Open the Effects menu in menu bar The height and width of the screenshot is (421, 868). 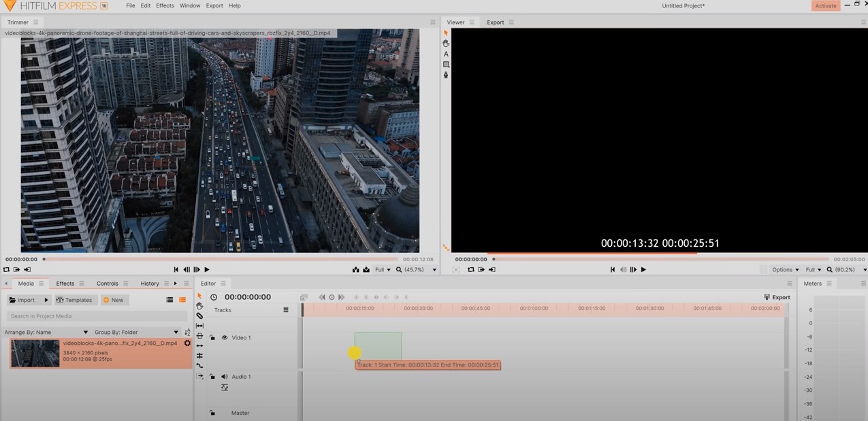coord(165,5)
